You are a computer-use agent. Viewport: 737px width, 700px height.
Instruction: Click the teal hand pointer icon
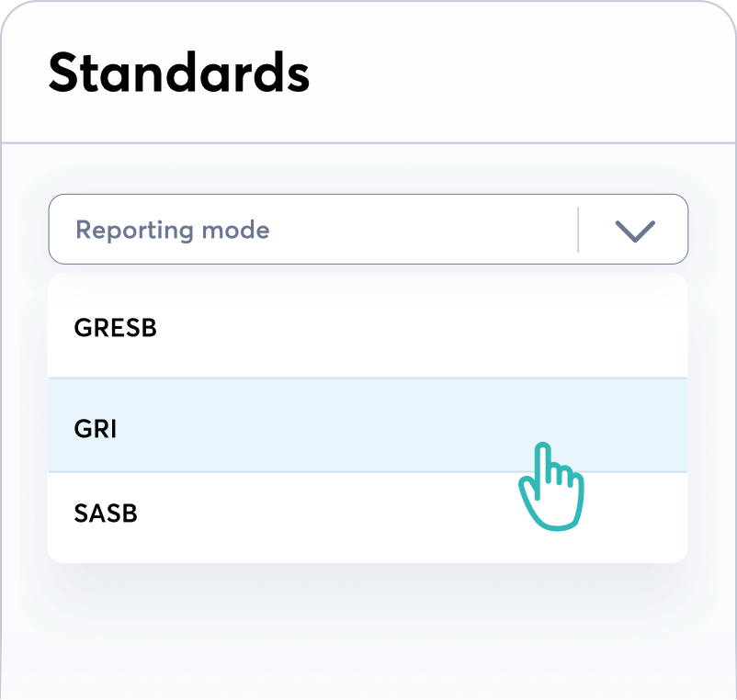550,487
